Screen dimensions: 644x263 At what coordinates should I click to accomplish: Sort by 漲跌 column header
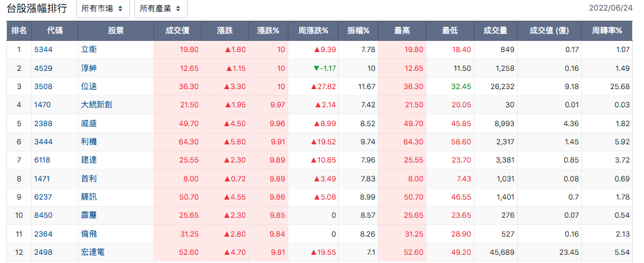(x=225, y=31)
